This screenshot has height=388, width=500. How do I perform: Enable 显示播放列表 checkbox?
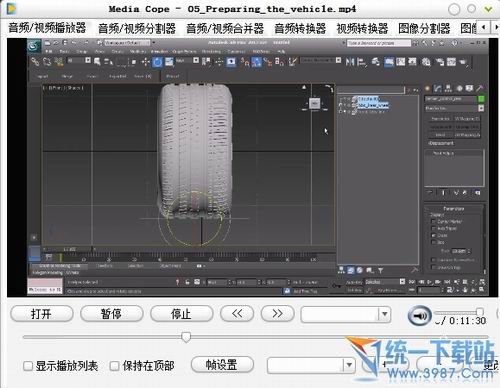pos(28,366)
